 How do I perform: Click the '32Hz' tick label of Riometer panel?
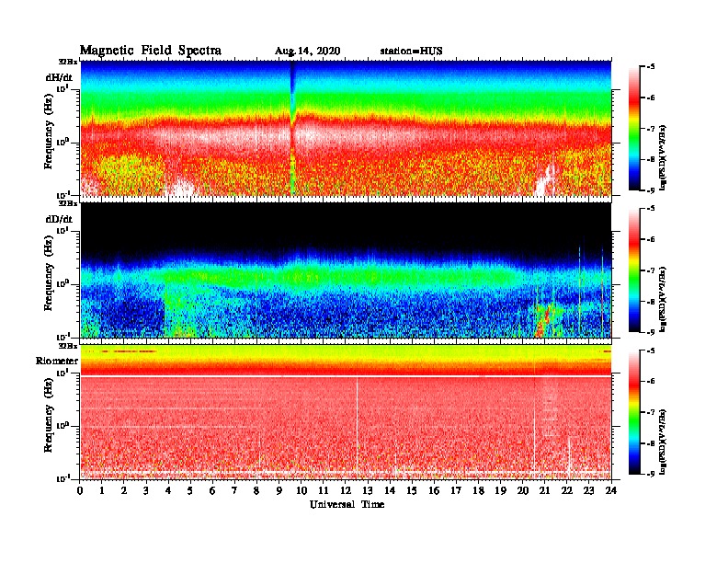[68, 346]
